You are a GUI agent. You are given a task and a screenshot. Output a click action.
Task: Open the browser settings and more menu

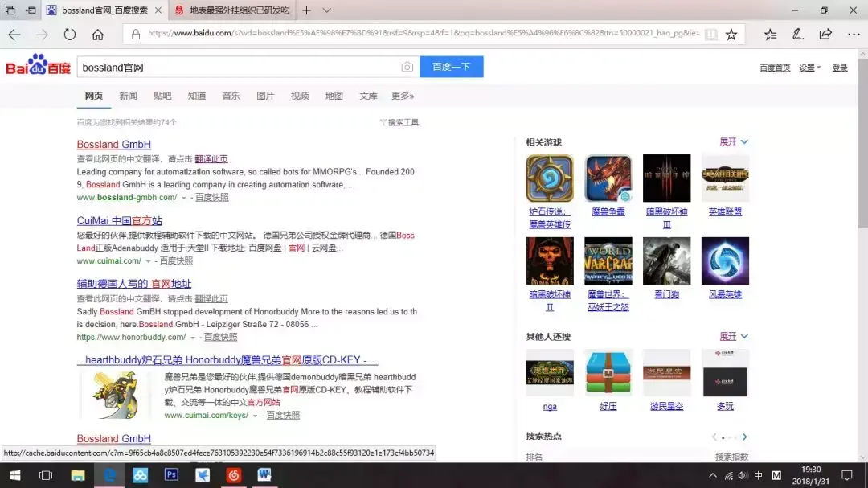pyautogui.click(x=854, y=35)
